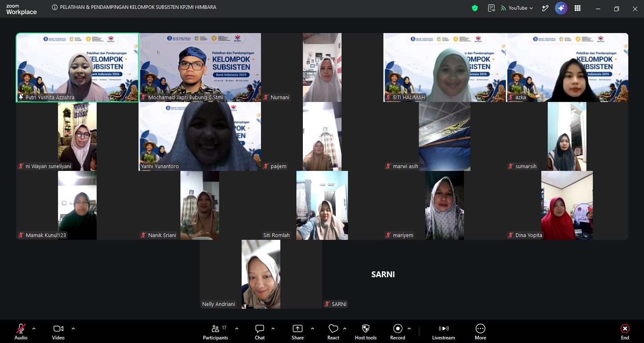Open the Chat panel
The image size is (644, 343).
[260, 332]
